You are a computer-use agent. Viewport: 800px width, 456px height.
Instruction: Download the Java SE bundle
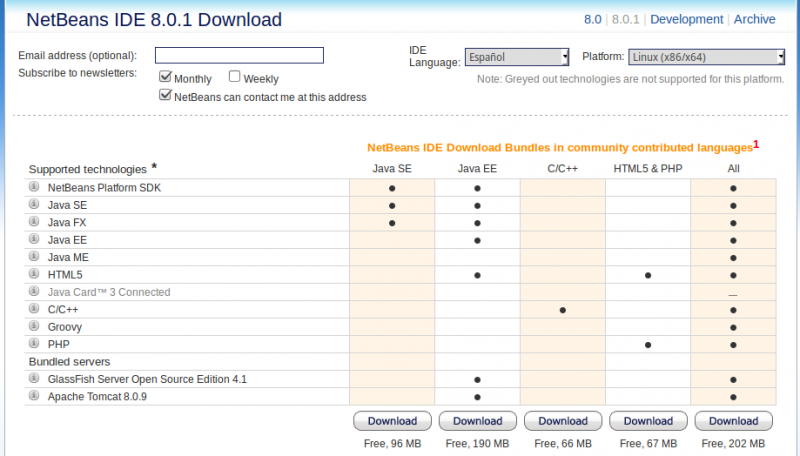392,421
